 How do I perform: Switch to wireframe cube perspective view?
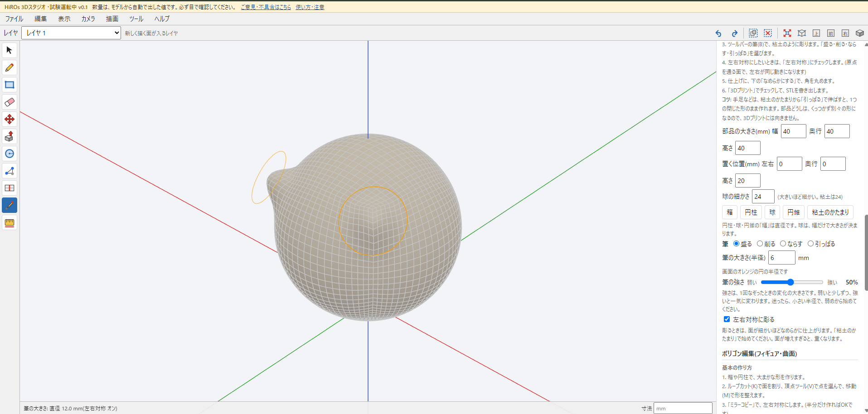click(802, 33)
